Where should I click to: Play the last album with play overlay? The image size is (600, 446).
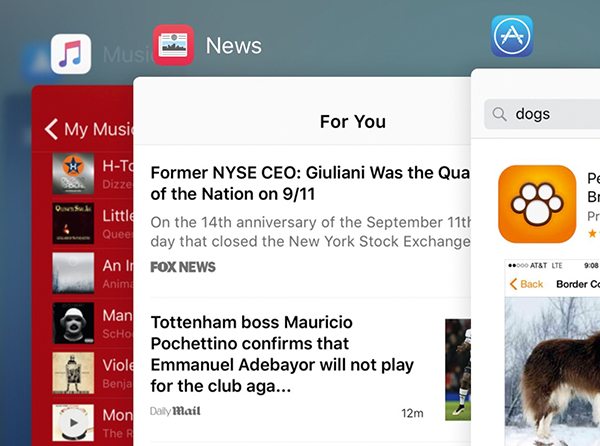[x=73, y=423]
